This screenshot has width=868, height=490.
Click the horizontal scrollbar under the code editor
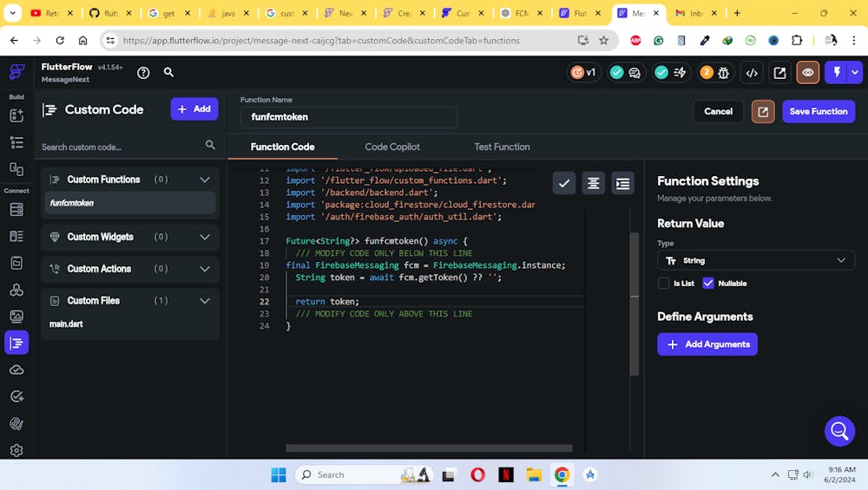click(x=429, y=448)
